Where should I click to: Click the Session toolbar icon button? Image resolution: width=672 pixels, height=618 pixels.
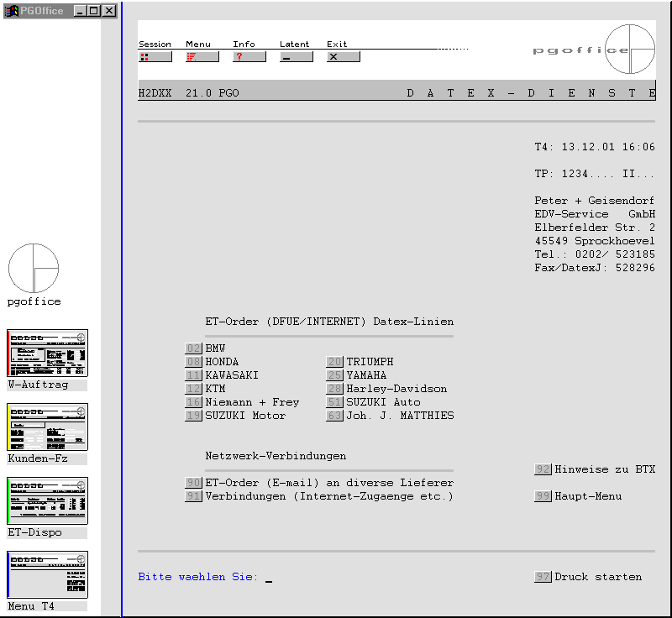[x=155, y=57]
